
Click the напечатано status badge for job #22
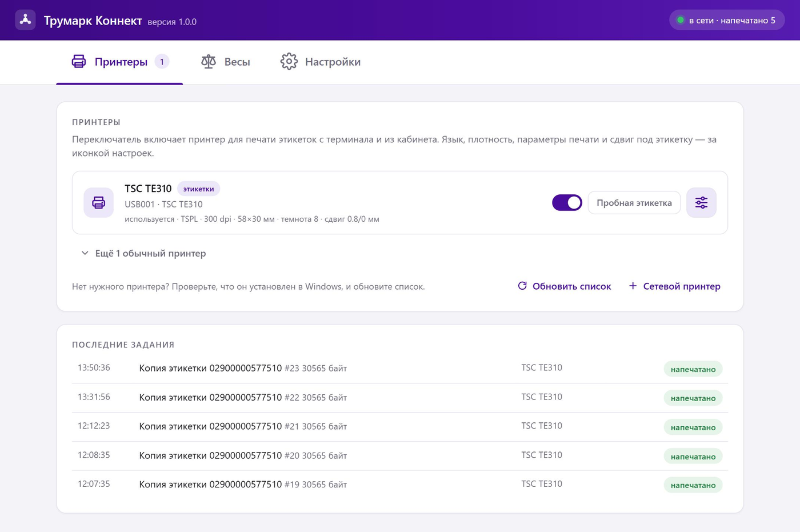(x=693, y=398)
